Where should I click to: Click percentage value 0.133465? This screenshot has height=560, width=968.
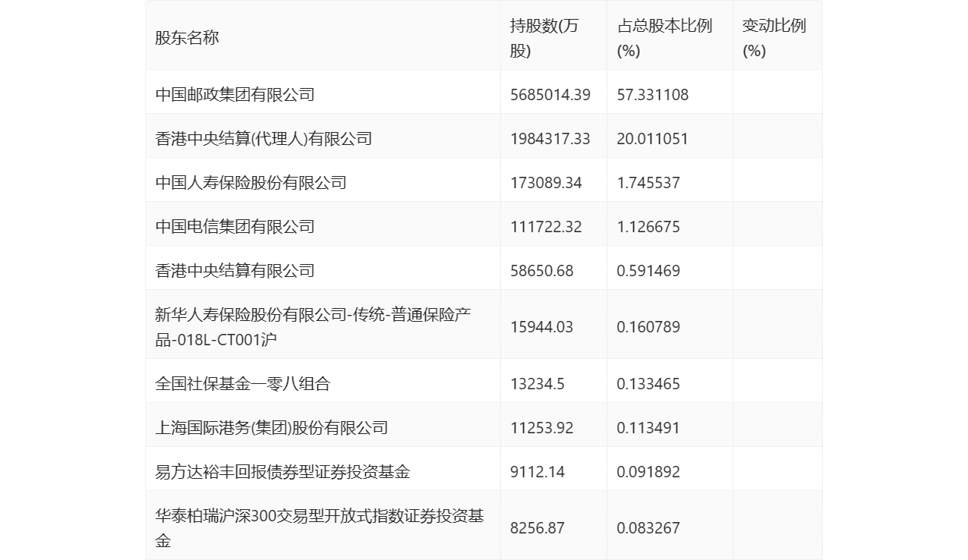pos(648,384)
